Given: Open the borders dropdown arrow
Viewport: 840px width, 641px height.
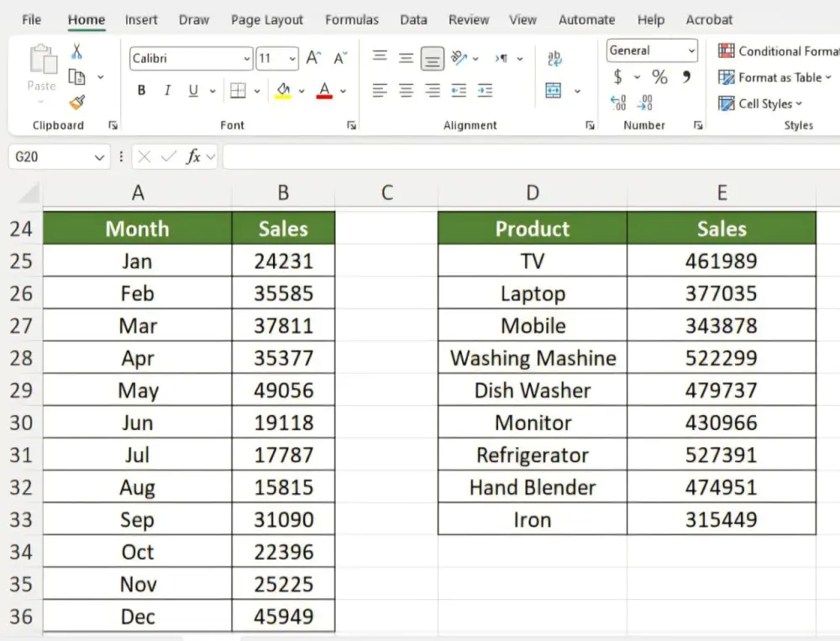Looking at the screenshot, I should point(257,91).
